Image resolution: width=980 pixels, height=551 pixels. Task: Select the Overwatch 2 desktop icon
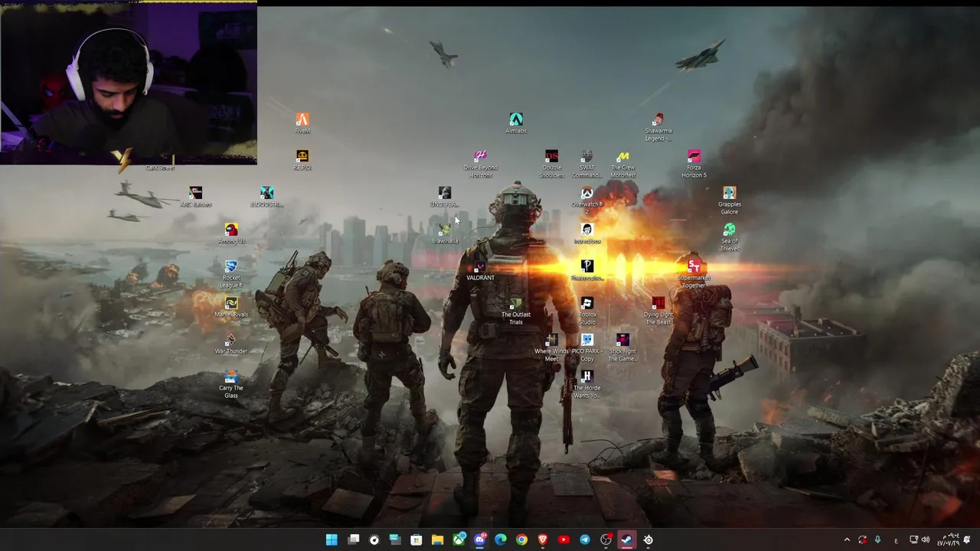point(587,201)
